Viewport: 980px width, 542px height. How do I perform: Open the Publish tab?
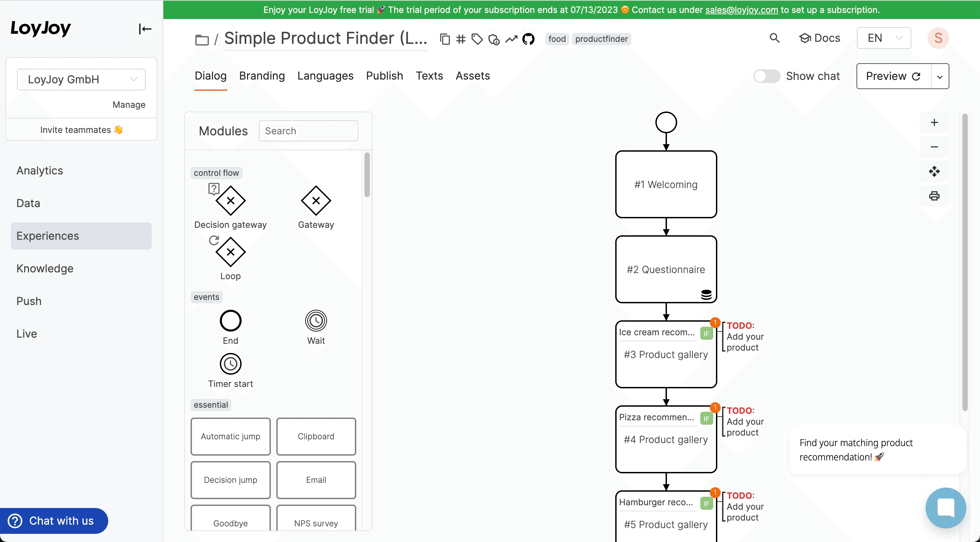click(x=384, y=75)
